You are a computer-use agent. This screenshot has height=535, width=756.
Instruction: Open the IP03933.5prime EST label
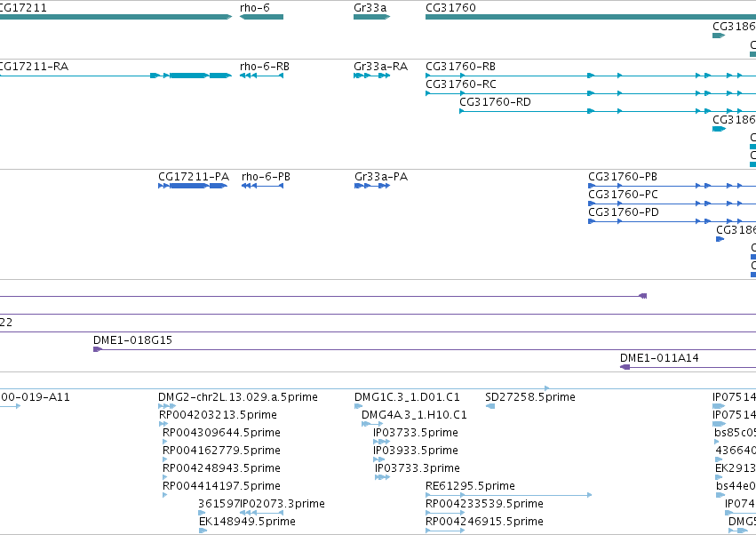(416, 451)
